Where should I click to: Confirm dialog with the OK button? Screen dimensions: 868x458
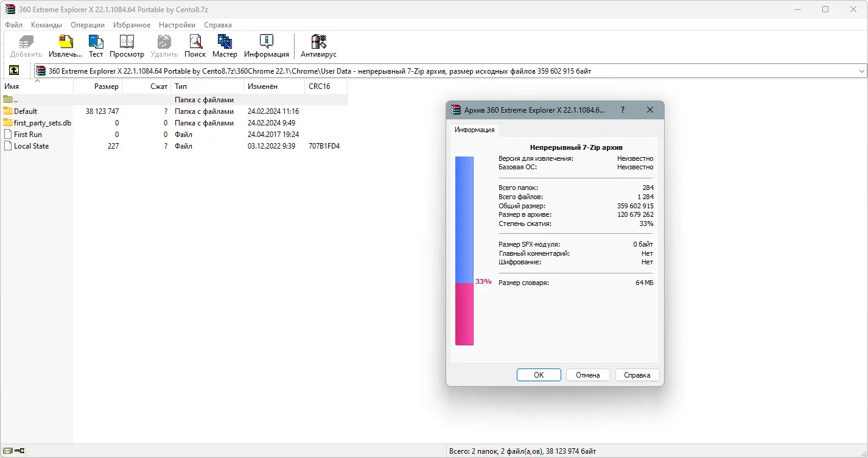click(538, 375)
